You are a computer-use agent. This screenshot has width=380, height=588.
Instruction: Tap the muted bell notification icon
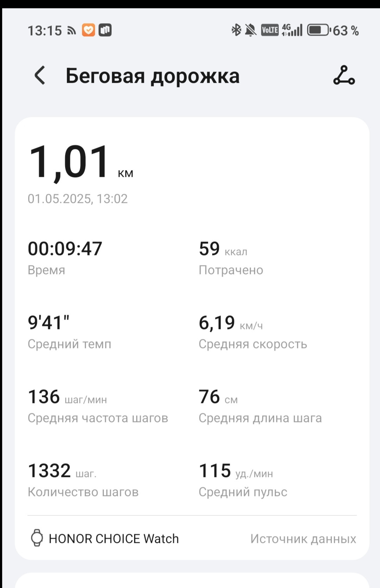[x=251, y=30]
